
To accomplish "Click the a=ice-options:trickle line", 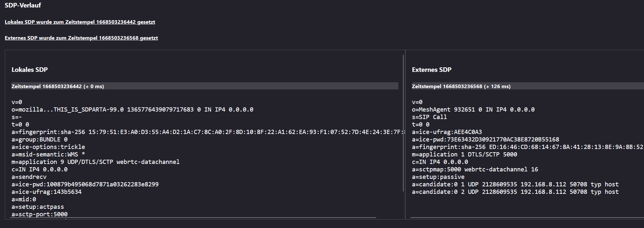I will (x=48, y=147).
